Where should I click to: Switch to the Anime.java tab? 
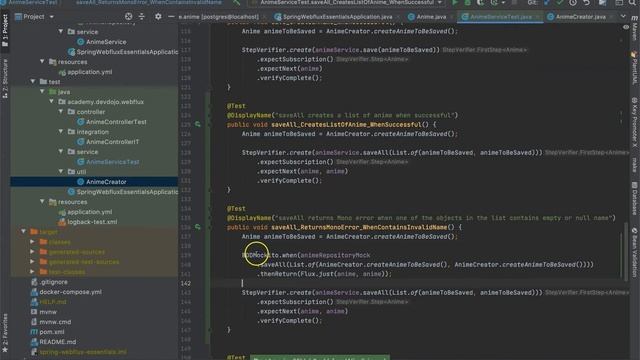click(x=431, y=17)
